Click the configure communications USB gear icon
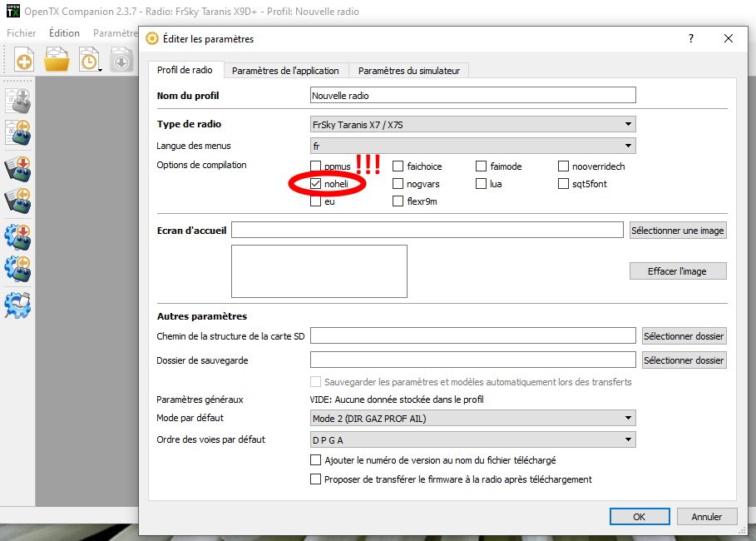Image resolution: width=756 pixels, height=541 pixels. point(17,305)
